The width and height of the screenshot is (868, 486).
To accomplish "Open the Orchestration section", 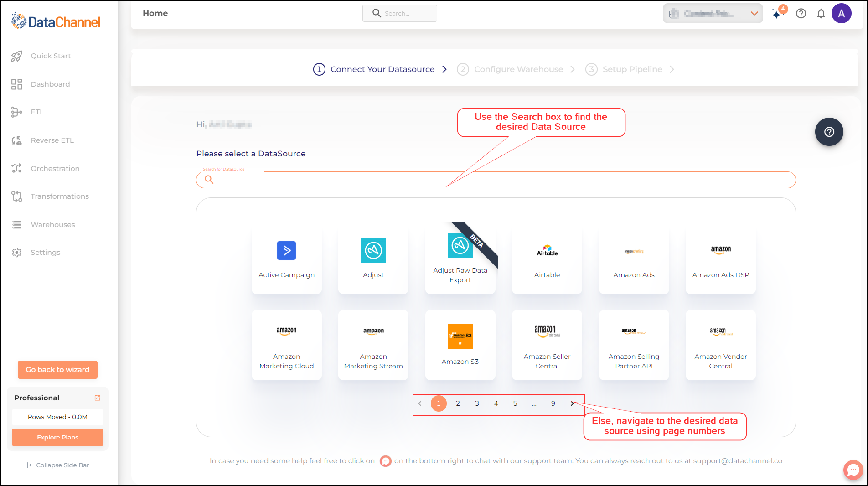I will coord(55,169).
